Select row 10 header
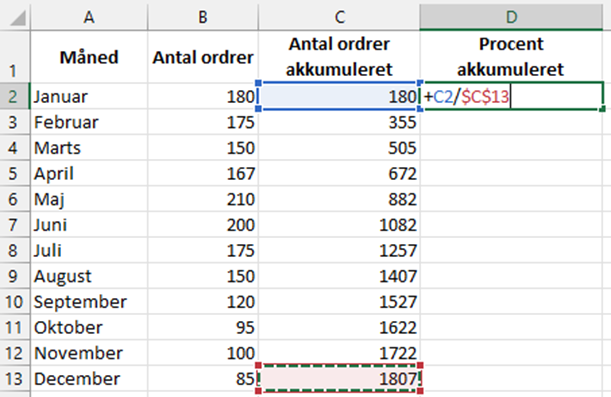The image size is (611, 397). [x=15, y=302]
